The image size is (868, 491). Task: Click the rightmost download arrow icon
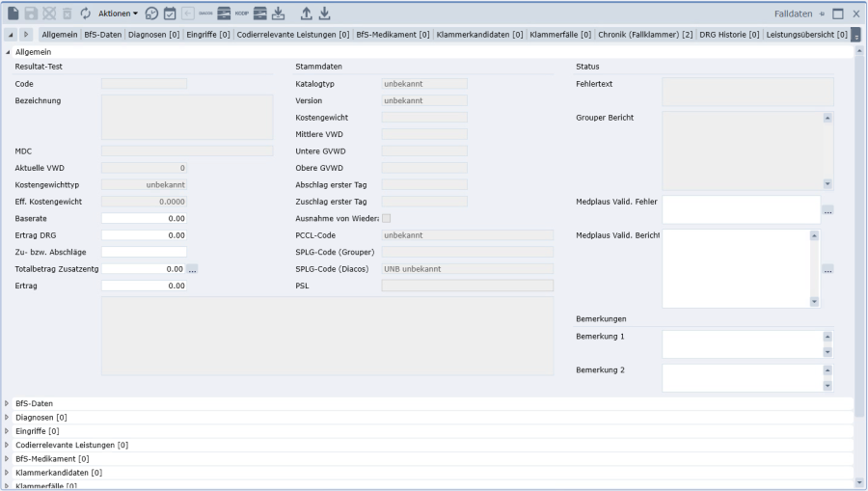pos(325,14)
